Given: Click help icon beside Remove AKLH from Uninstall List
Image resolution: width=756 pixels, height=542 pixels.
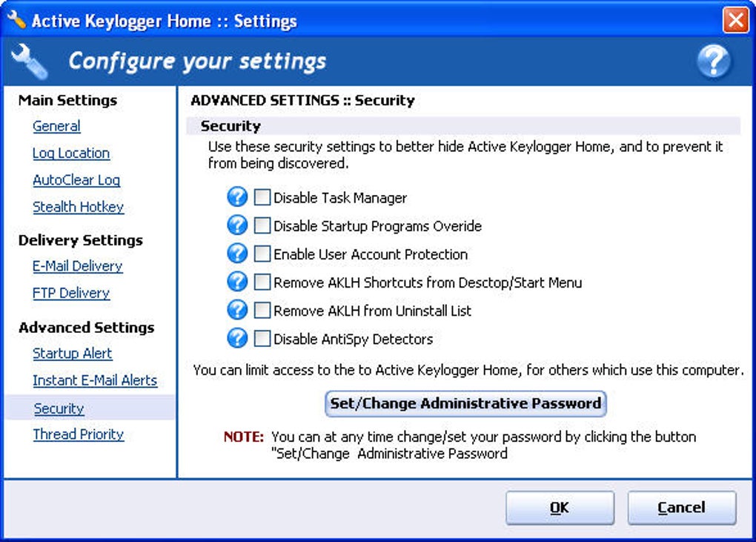Looking at the screenshot, I should pyautogui.click(x=237, y=310).
